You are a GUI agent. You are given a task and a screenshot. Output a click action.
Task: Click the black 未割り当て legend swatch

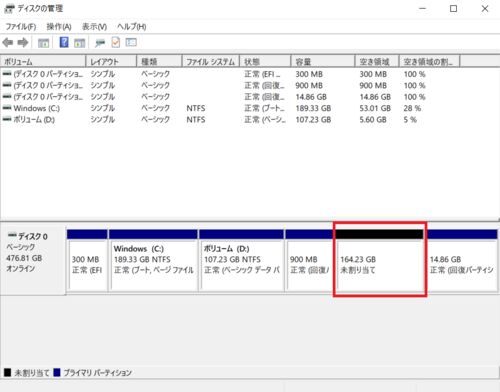[7, 372]
